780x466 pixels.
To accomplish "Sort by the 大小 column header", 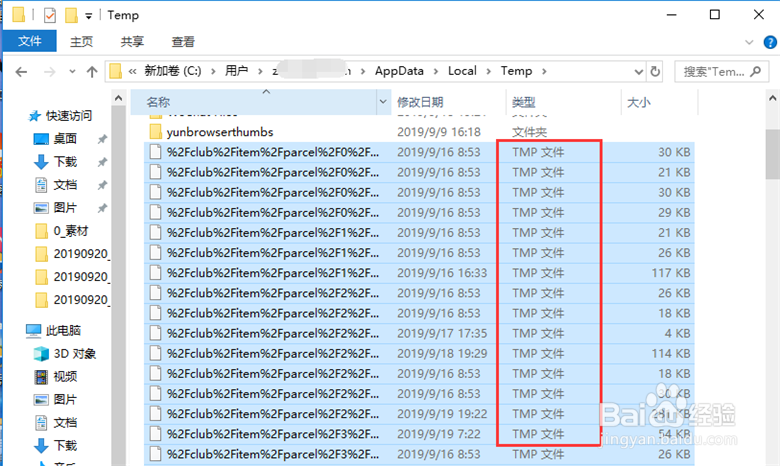I will pos(659,102).
